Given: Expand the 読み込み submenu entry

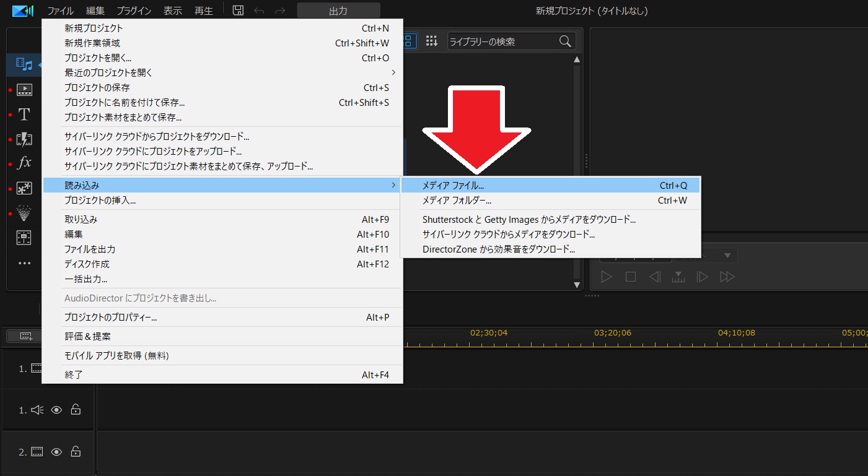Looking at the screenshot, I should 222,185.
